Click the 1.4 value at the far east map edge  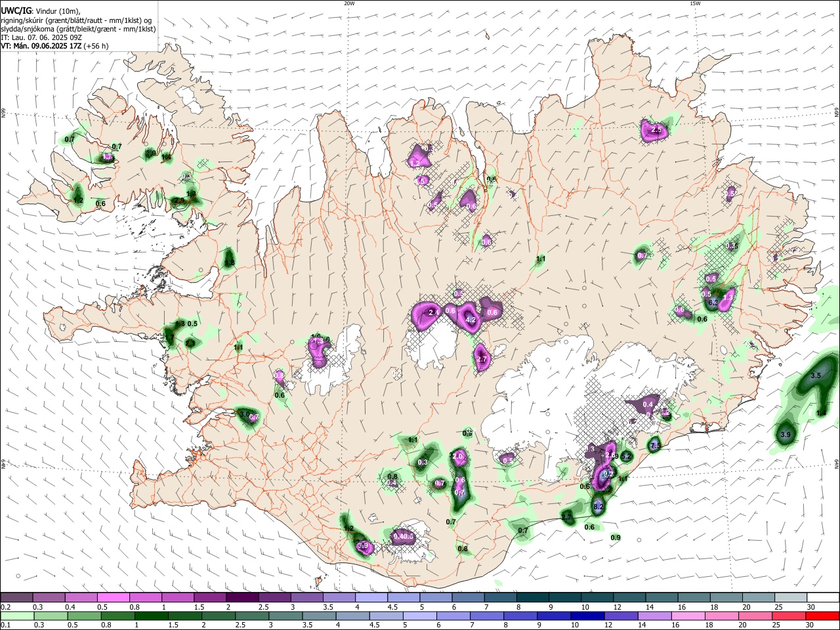822,413
